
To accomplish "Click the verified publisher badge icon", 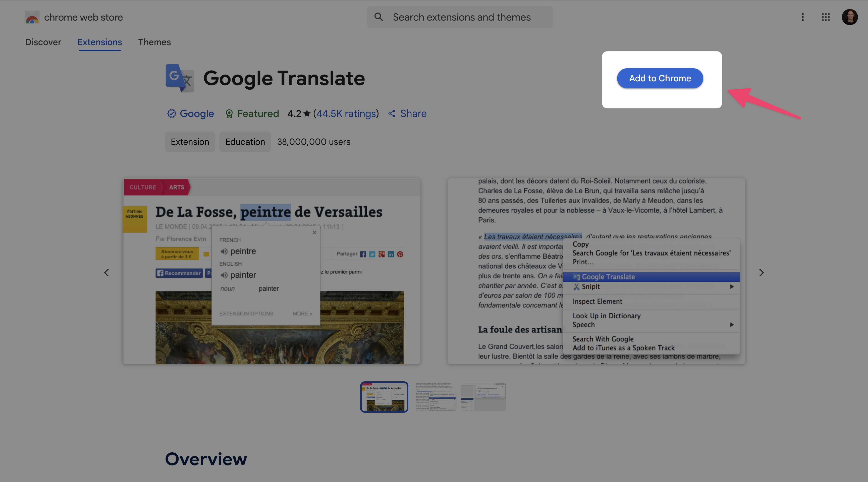I will [x=172, y=113].
